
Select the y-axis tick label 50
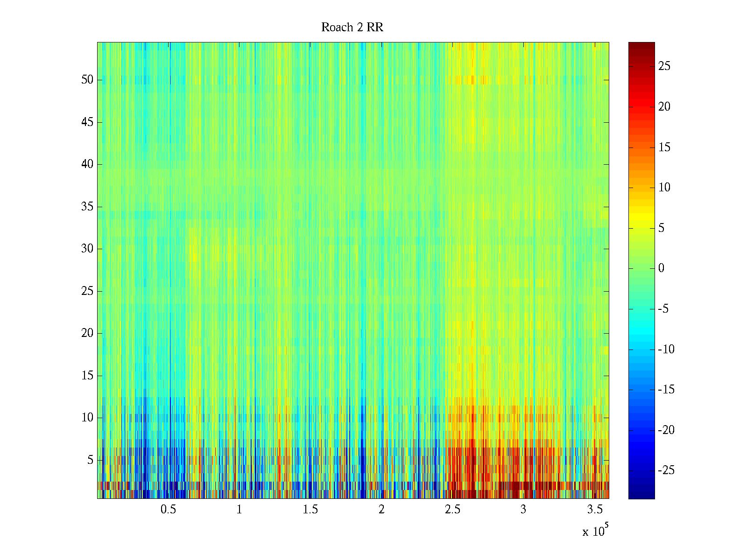pos(87,80)
